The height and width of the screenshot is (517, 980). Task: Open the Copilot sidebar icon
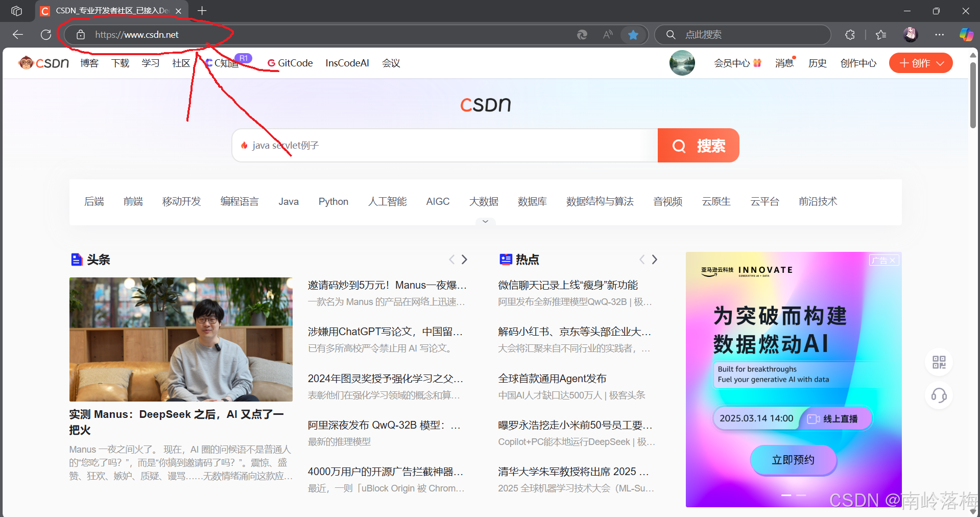(966, 35)
